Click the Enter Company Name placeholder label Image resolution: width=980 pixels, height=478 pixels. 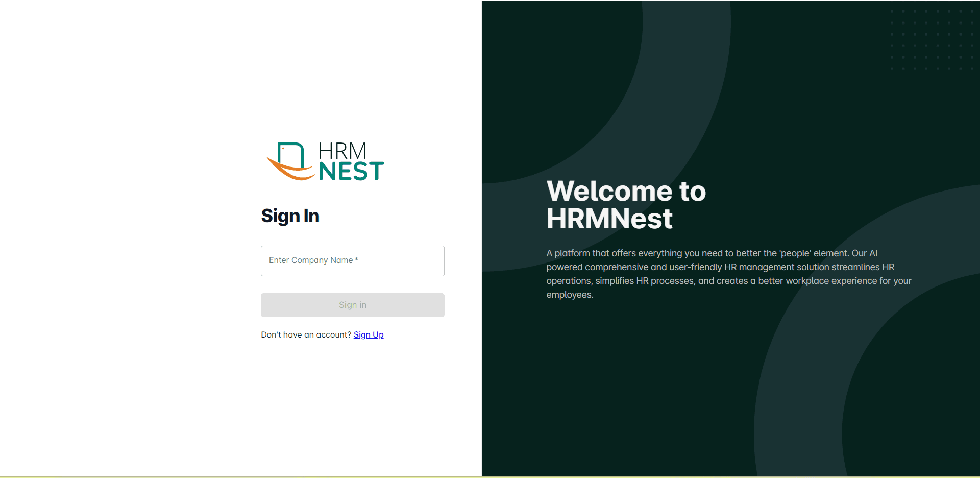(310, 260)
